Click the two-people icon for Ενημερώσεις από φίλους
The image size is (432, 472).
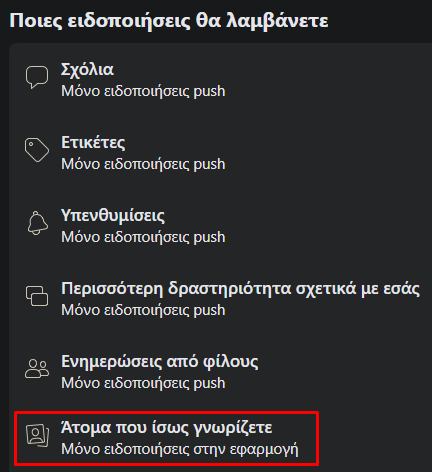pos(37,369)
